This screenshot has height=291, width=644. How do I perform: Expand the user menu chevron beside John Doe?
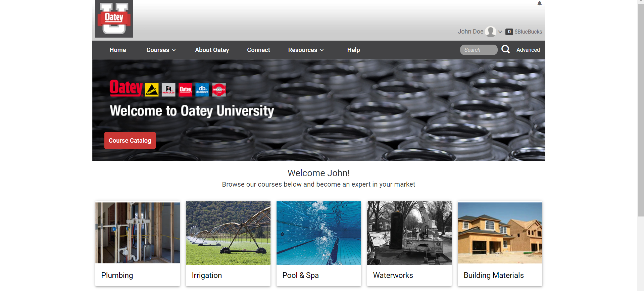coord(500,32)
